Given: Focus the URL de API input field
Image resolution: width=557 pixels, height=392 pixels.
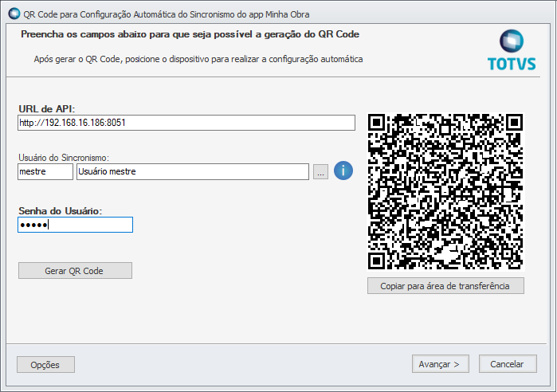Looking at the screenshot, I should pyautogui.click(x=186, y=123).
